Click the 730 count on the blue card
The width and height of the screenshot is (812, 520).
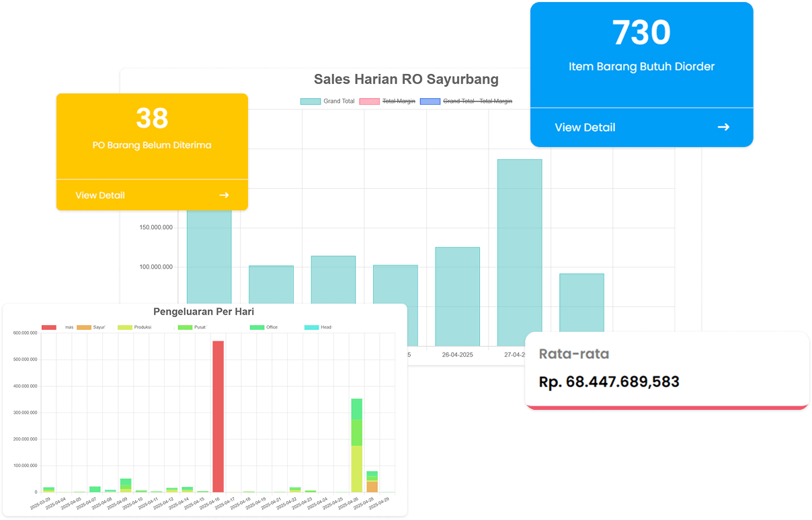[641, 33]
